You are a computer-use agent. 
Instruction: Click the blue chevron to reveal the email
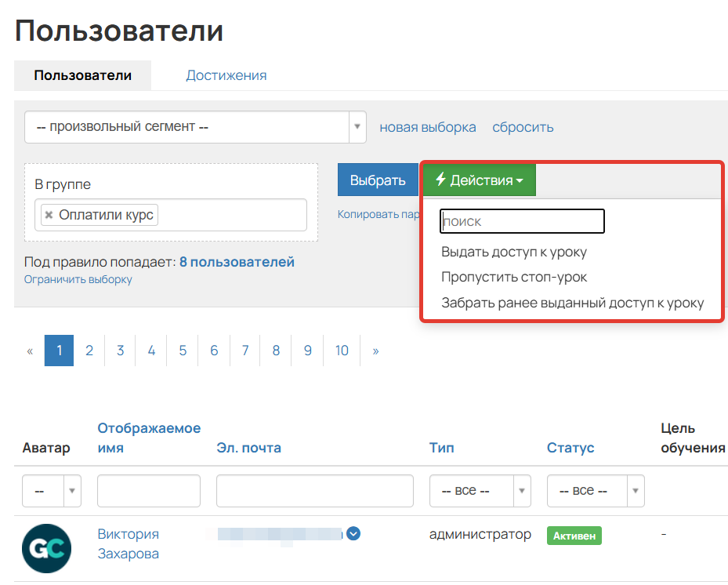click(x=353, y=534)
